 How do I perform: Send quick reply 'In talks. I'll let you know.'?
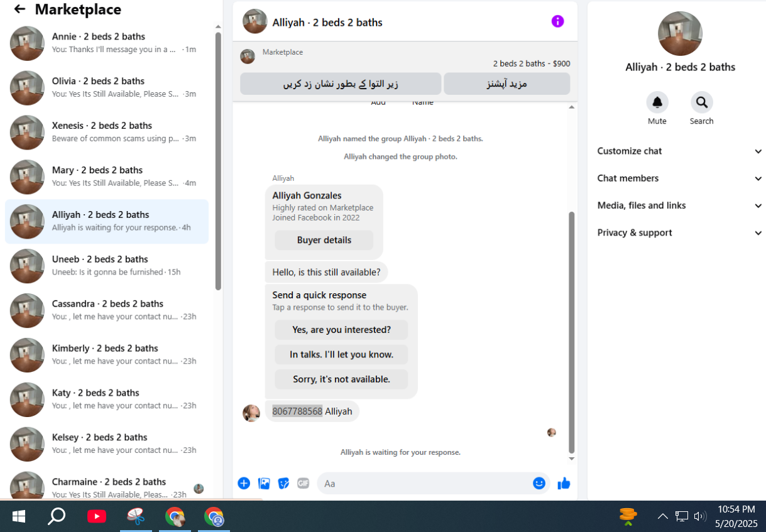pyautogui.click(x=341, y=354)
